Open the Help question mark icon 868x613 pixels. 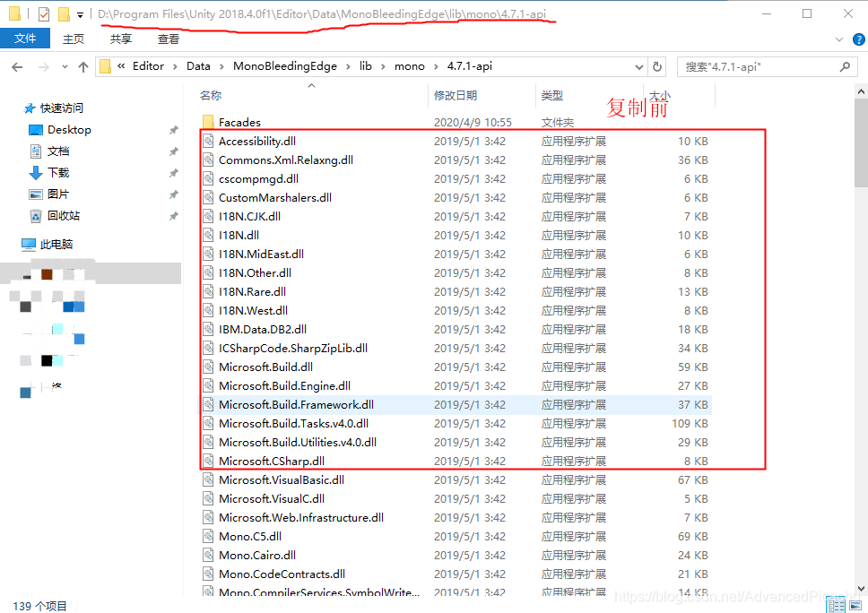pyautogui.click(x=859, y=39)
